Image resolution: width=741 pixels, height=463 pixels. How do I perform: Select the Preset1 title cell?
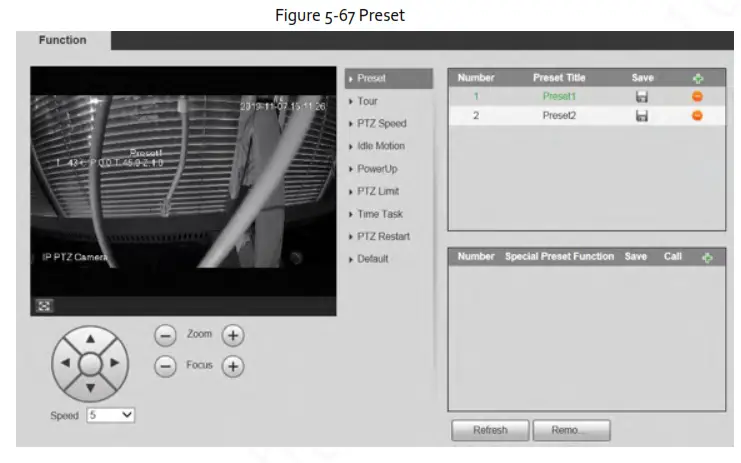[559, 96]
